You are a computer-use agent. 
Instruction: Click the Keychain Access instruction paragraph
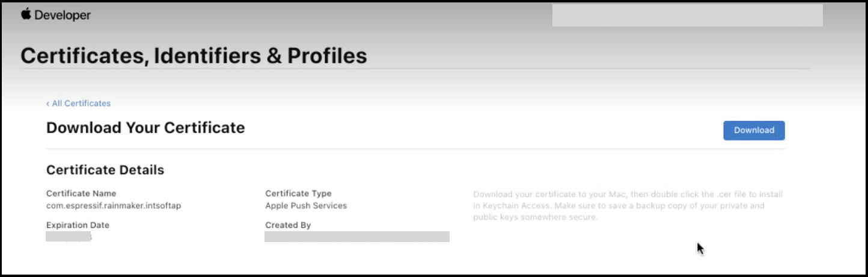click(x=628, y=205)
